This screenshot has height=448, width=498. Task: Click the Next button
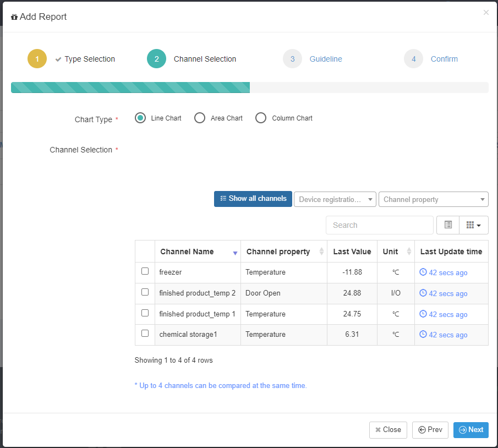coord(471,430)
